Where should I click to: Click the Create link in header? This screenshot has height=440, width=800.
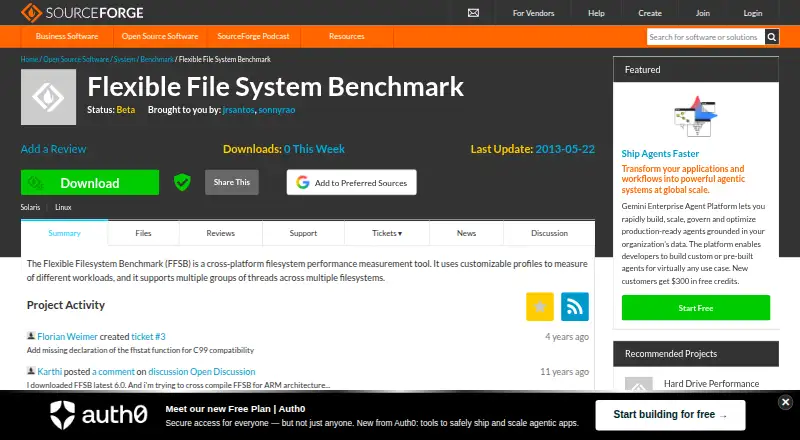(649, 13)
